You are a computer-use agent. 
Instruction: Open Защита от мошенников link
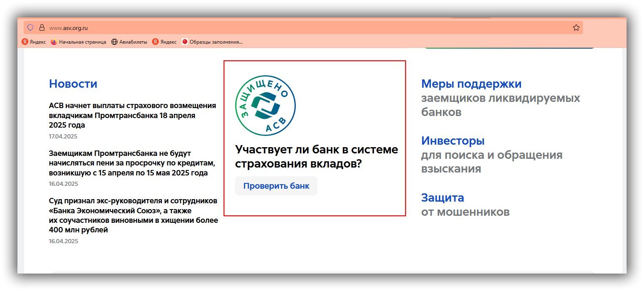pyautogui.click(x=442, y=197)
